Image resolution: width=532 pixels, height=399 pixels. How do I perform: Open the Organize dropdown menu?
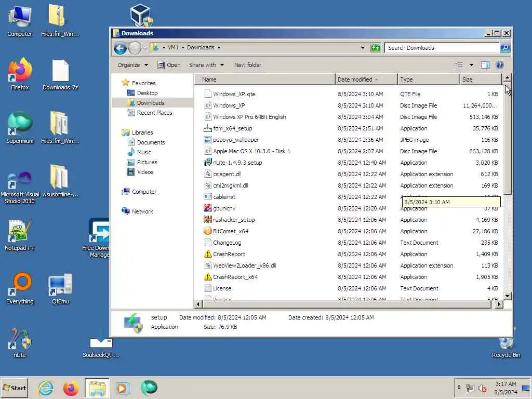click(132, 65)
